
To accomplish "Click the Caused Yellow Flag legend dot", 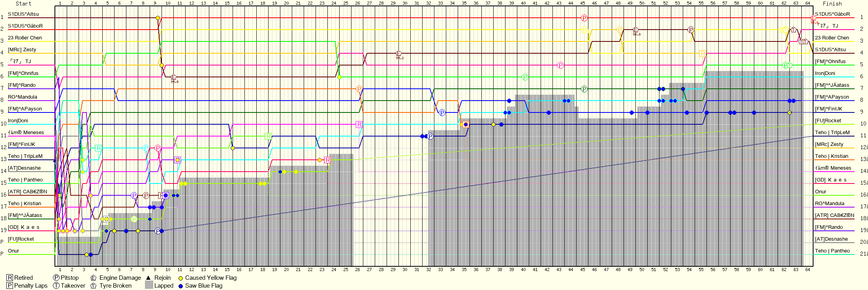I will pos(181,278).
